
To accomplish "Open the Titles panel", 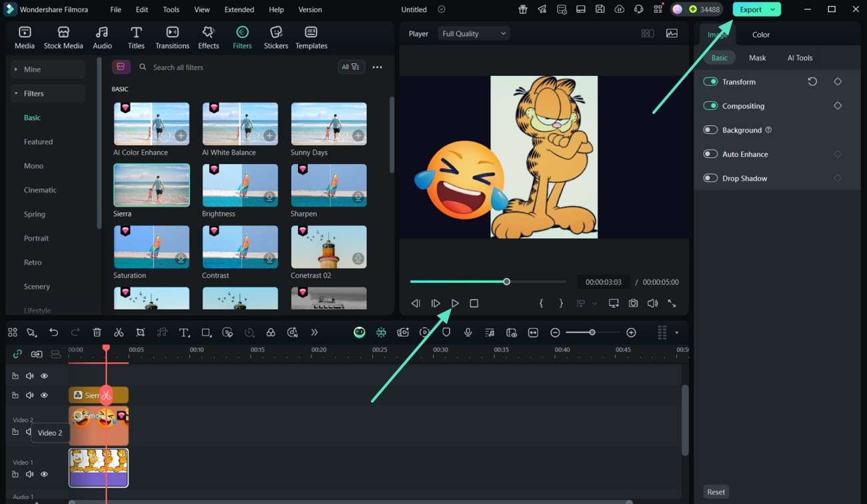I will tap(136, 38).
